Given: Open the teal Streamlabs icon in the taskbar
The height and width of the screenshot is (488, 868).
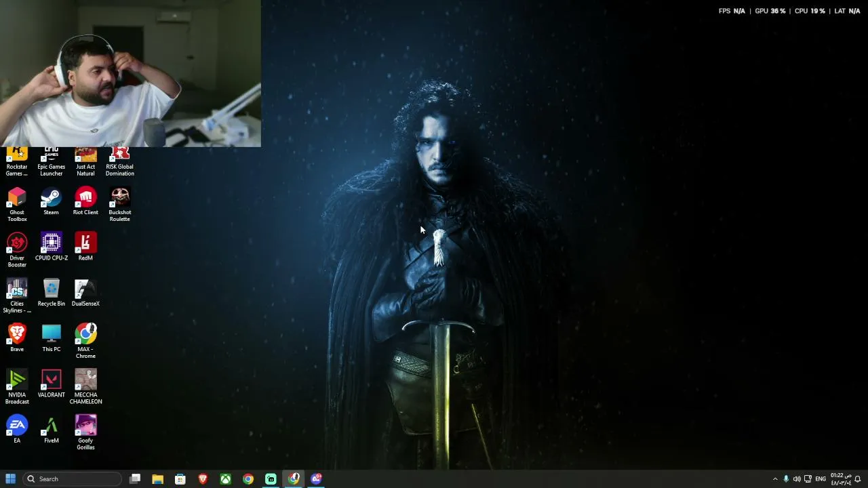Looking at the screenshot, I should click(271, 479).
